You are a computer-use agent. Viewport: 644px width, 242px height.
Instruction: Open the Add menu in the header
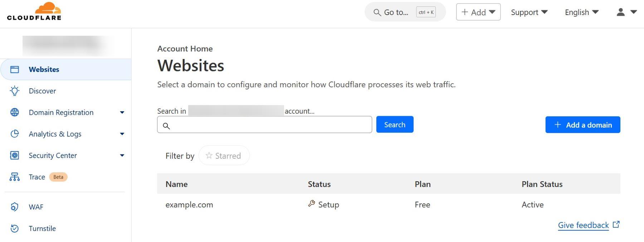478,12
